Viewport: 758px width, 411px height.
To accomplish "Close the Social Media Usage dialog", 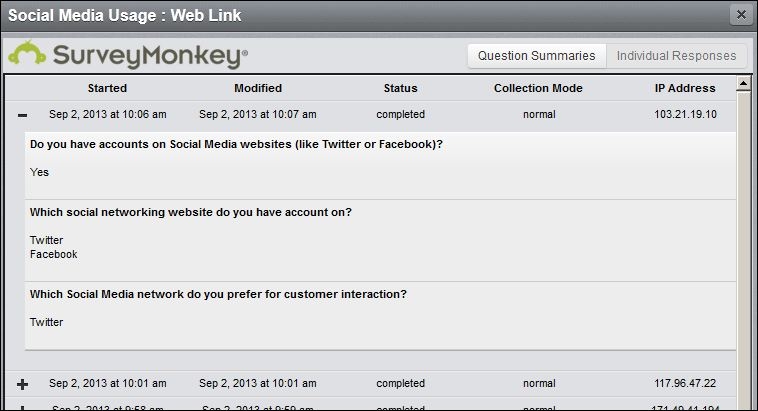I will click(x=741, y=15).
